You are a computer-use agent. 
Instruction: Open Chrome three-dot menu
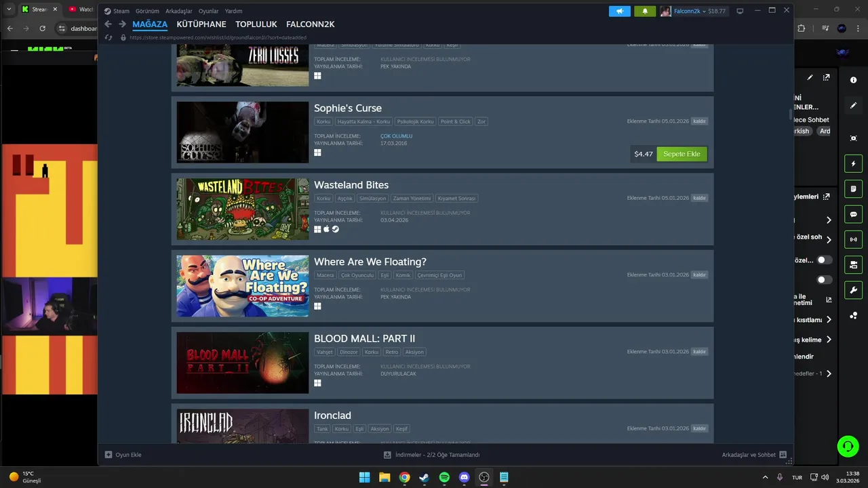point(857,28)
